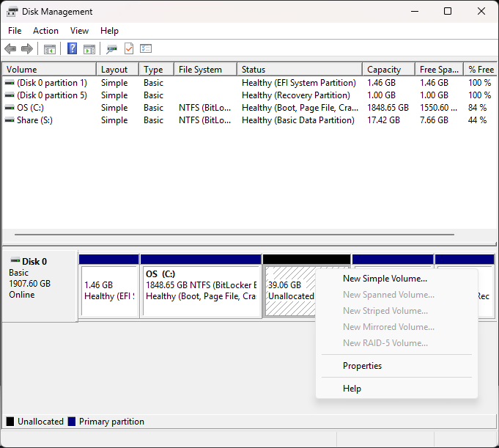Toggle the Show/Hide Action Pane icon
499x448 pixels.
[x=89, y=49]
